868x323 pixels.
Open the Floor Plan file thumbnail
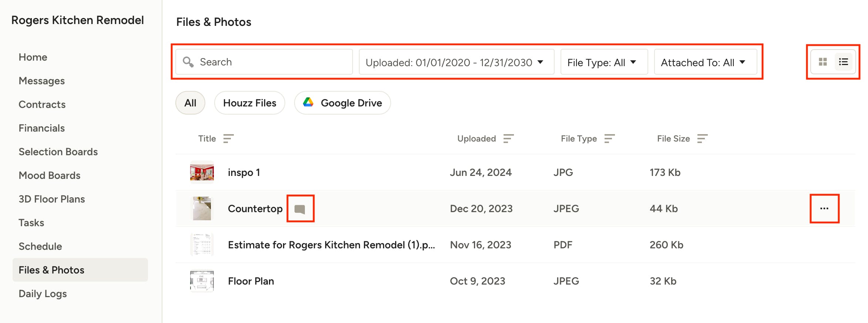202,281
